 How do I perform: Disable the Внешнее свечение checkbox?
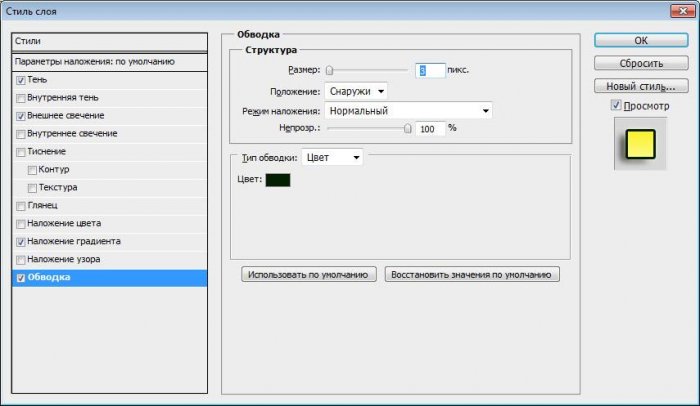(21, 116)
